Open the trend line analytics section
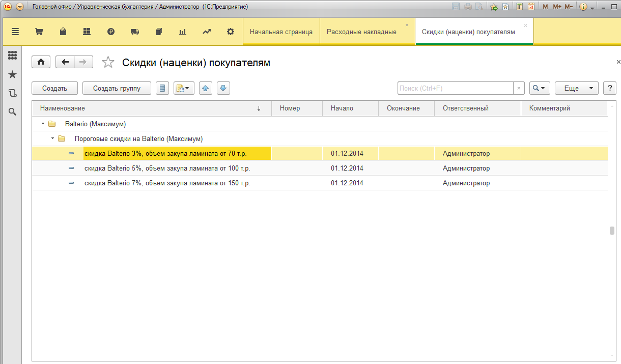Image resolution: width=621 pixels, height=364 pixels. (206, 32)
